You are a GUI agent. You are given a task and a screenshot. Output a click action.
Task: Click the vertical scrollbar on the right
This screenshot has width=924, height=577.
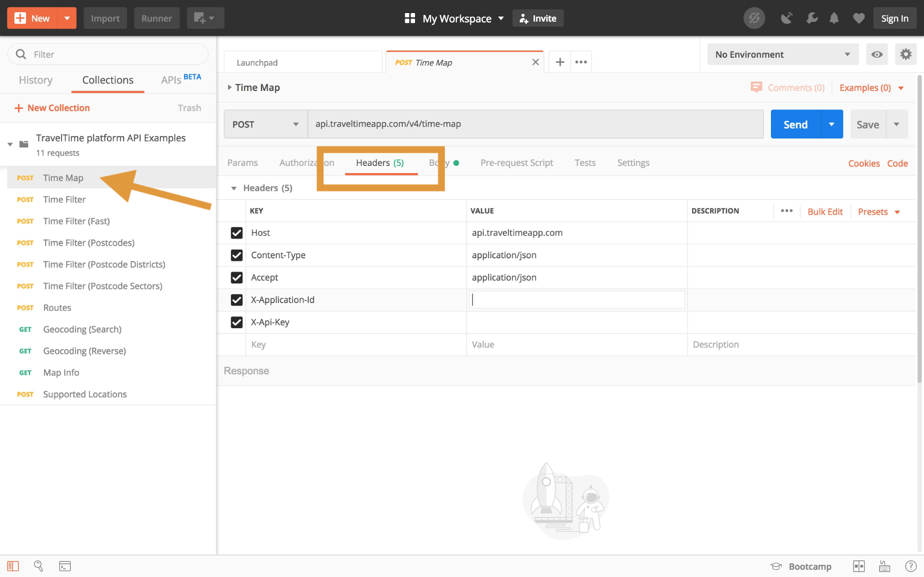tap(919, 229)
